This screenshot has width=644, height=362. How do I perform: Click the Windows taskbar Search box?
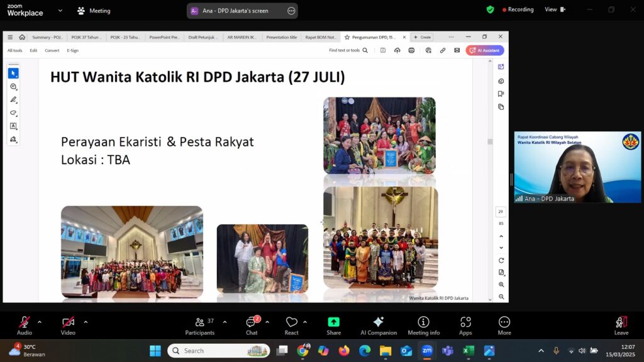coord(218,351)
